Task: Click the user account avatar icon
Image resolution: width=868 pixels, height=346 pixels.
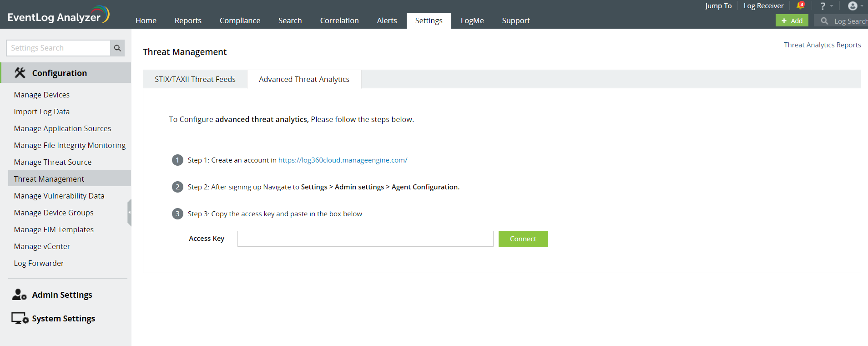Action: tap(853, 6)
